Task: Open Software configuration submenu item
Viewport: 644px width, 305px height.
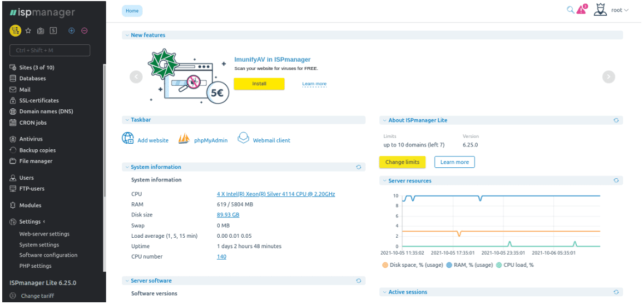Action: click(48, 255)
